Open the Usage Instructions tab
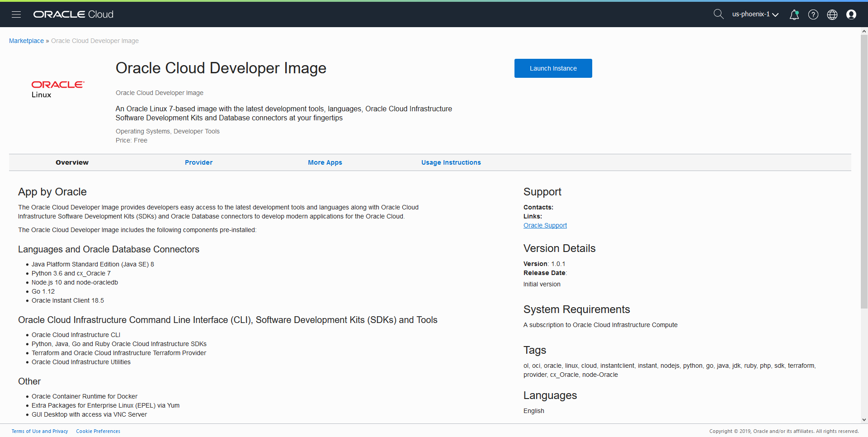 pos(451,162)
